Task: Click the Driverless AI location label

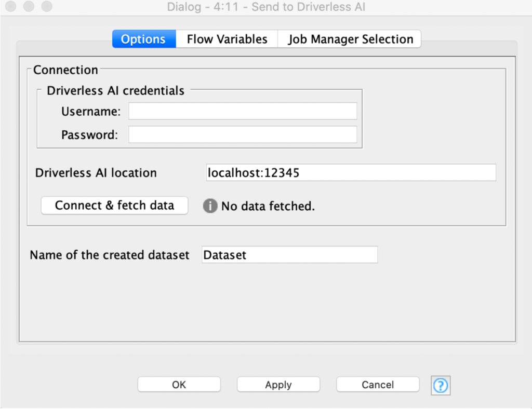Action: point(95,173)
